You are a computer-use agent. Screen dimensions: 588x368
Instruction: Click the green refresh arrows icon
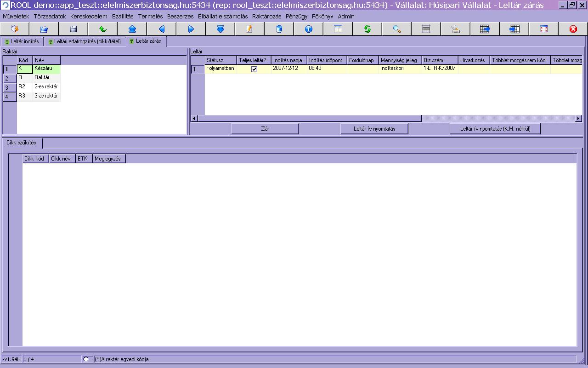(367, 29)
